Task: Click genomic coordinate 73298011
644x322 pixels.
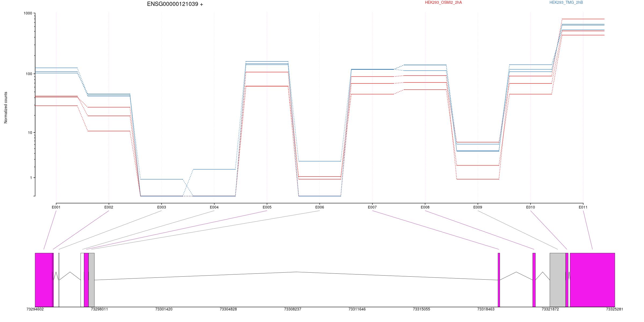Action: 100,309
